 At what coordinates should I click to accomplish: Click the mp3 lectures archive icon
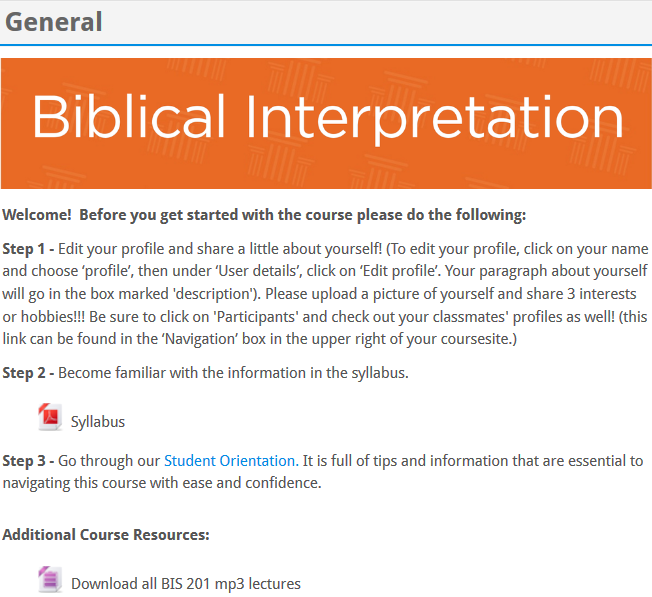[x=50, y=579]
